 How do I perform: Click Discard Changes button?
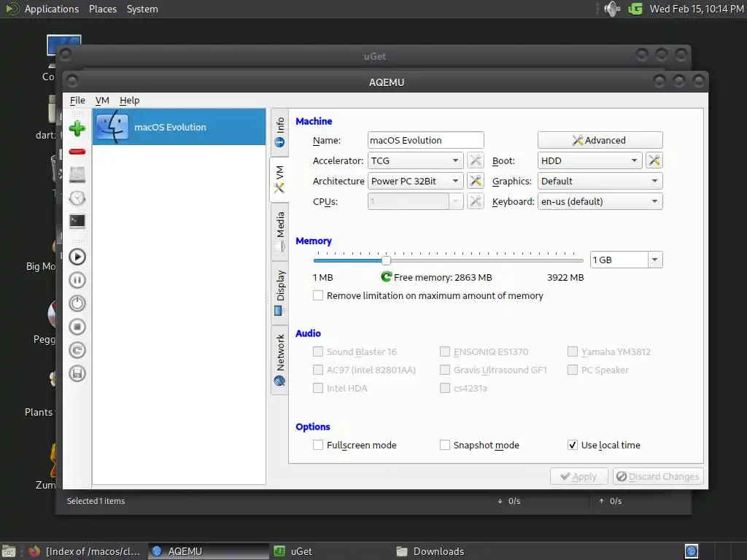658,476
